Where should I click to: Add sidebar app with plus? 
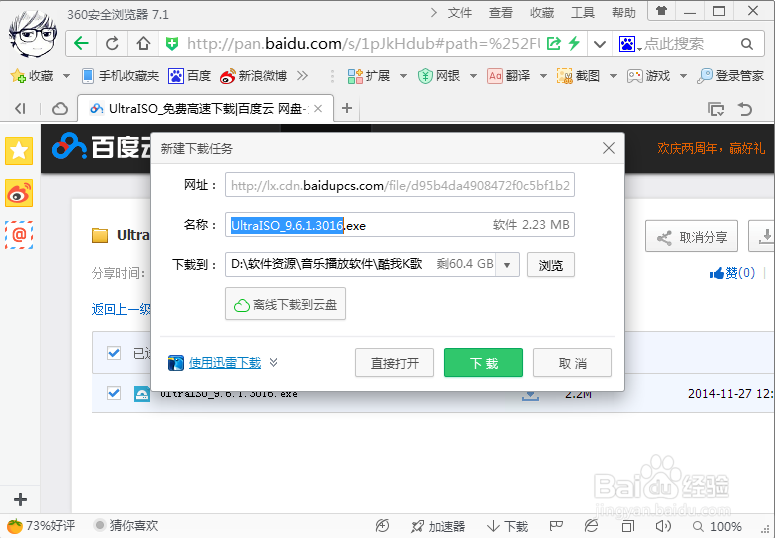20,500
